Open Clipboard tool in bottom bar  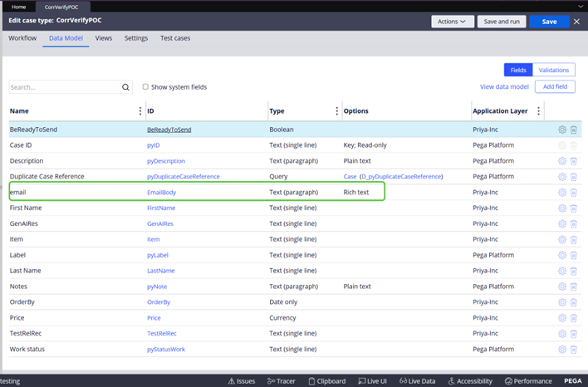coord(326,380)
